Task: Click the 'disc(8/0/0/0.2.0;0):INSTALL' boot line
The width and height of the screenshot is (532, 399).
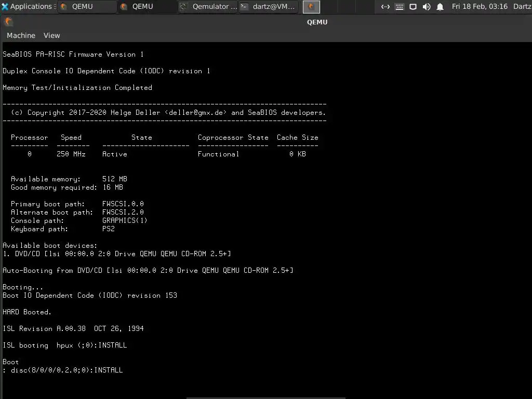Action: point(66,370)
